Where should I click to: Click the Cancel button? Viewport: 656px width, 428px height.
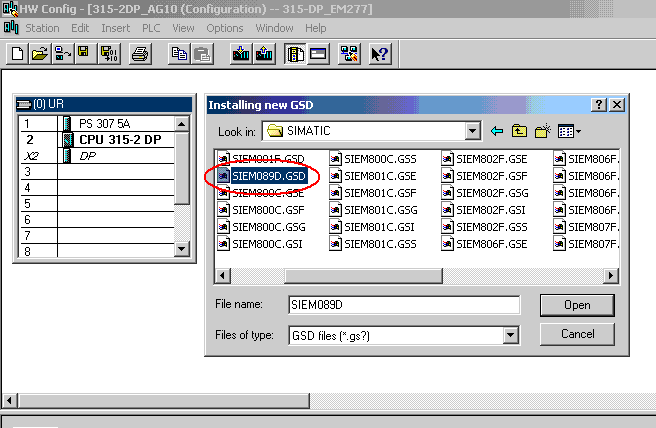(578, 334)
